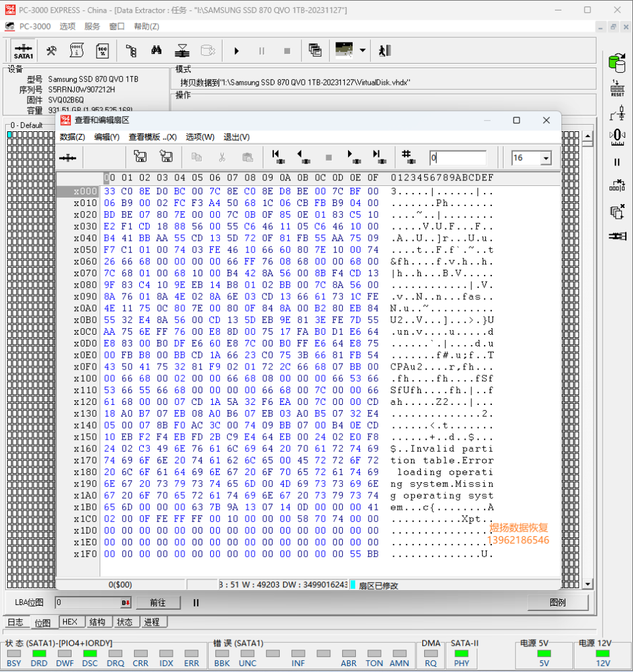Open the 窗口 menu
Screen dimensions: 633x672
[117, 26]
